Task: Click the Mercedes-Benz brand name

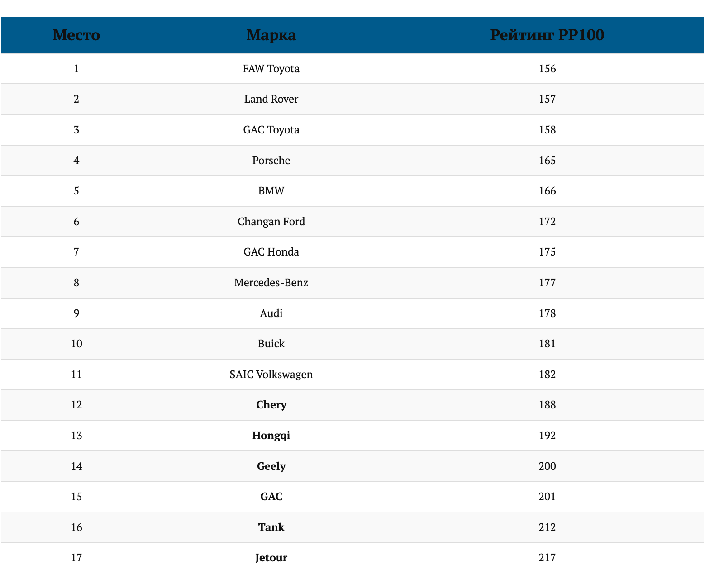Action: coord(271,283)
